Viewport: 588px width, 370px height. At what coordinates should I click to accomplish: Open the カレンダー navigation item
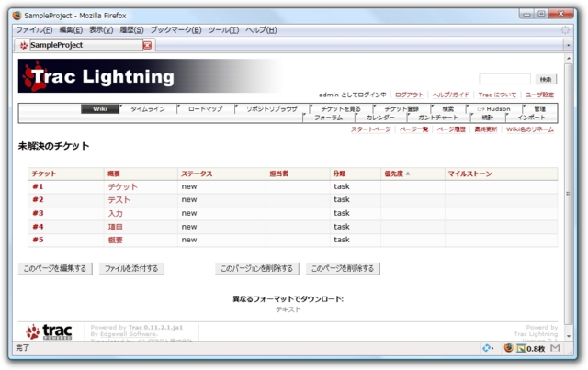tap(380, 118)
